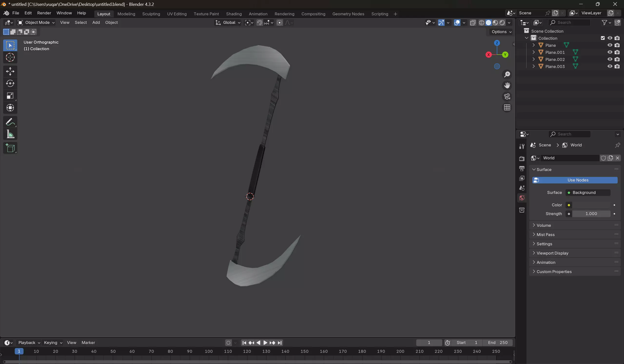The width and height of the screenshot is (624, 364).
Task: Click the viewport zoom magnifier icon
Action: coord(507,74)
